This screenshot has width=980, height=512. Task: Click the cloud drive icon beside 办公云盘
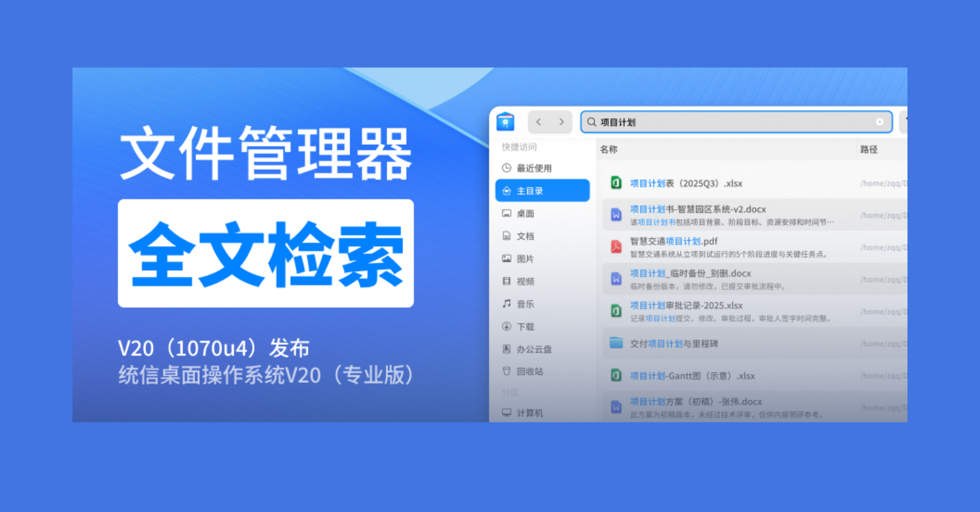pyautogui.click(x=506, y=349)
